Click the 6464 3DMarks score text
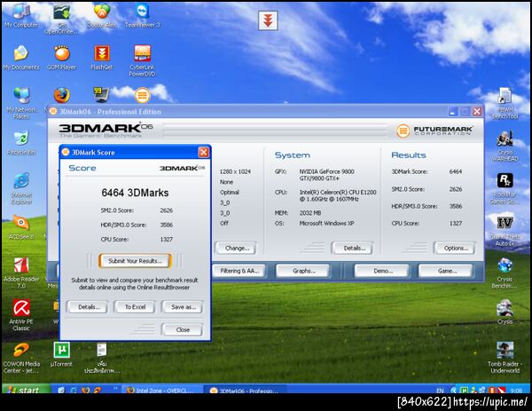Screen dimensions: 532x411 coord(135,193)
